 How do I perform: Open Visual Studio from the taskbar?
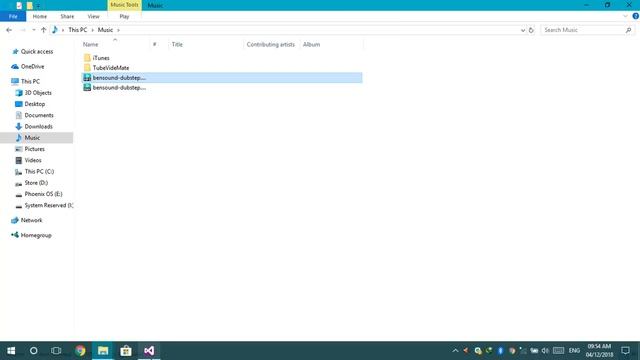click(x=149, y=351)
